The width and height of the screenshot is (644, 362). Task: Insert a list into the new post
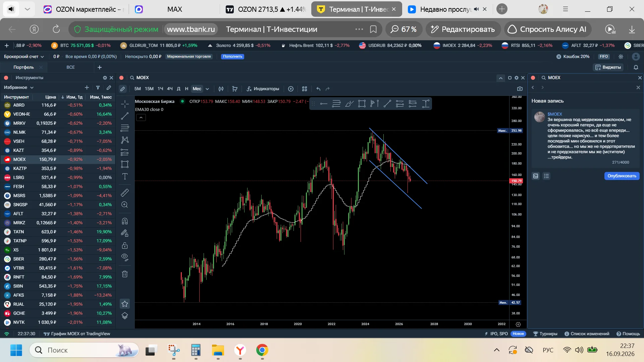(x=546, y=176)
